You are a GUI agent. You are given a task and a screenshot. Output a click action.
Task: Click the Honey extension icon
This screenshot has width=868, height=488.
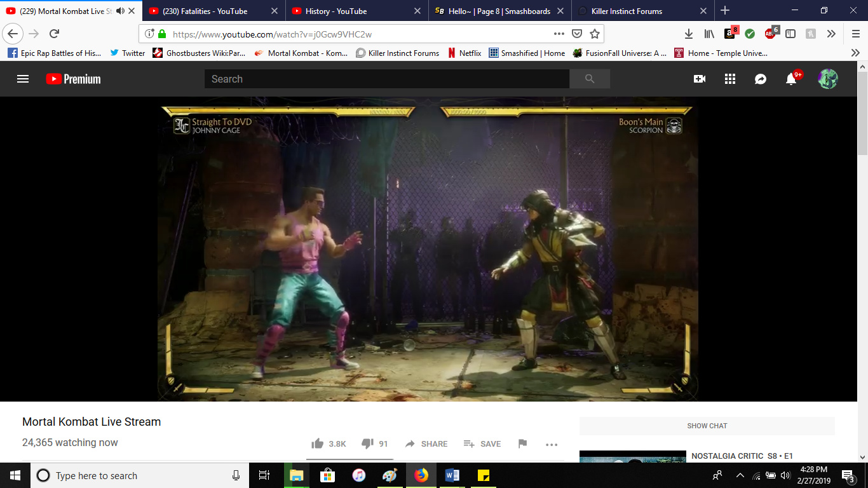click(x=811, y=34)
